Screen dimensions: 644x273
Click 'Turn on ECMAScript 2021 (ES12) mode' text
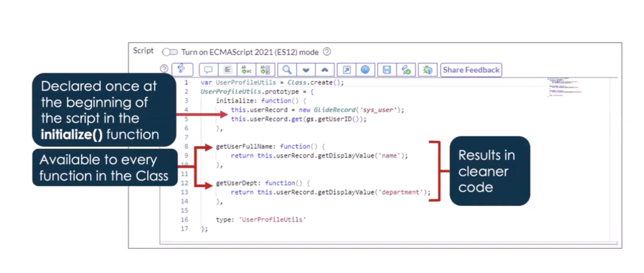tap(250, 52)
